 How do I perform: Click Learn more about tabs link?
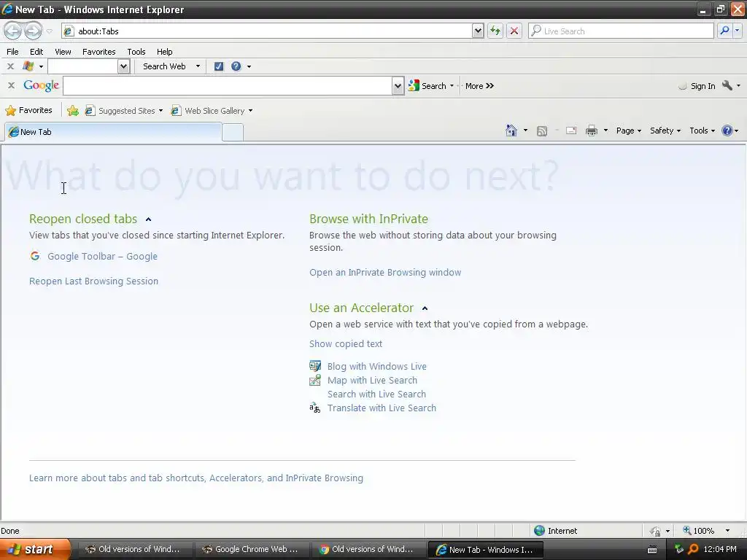tap(196, 478)
